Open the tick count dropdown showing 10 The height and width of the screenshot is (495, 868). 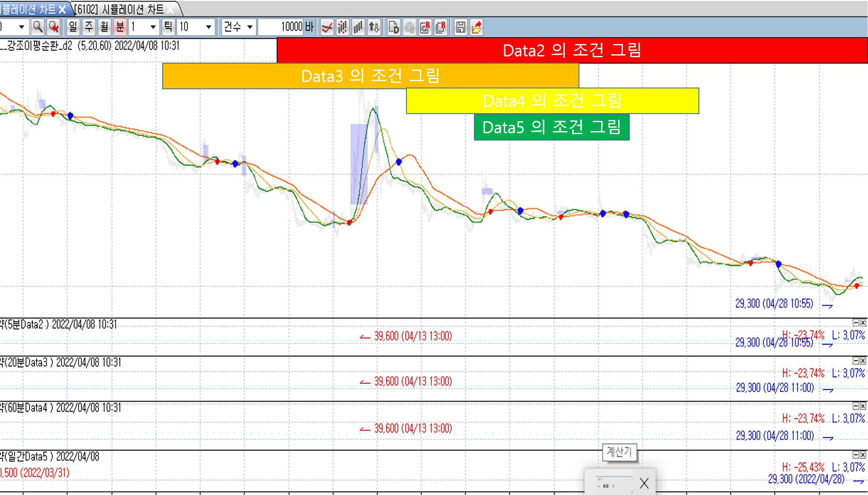(x=208, y=27)
